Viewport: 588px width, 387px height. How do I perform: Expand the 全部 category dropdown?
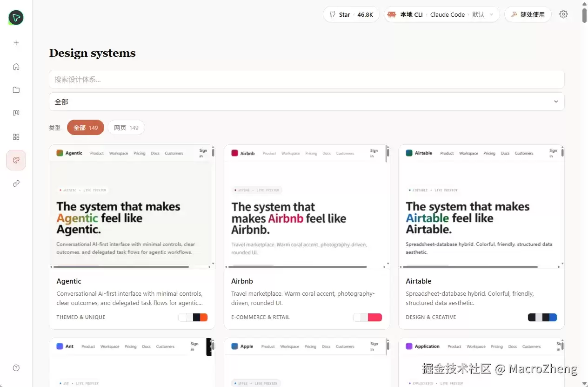click(x=307, y=102)
